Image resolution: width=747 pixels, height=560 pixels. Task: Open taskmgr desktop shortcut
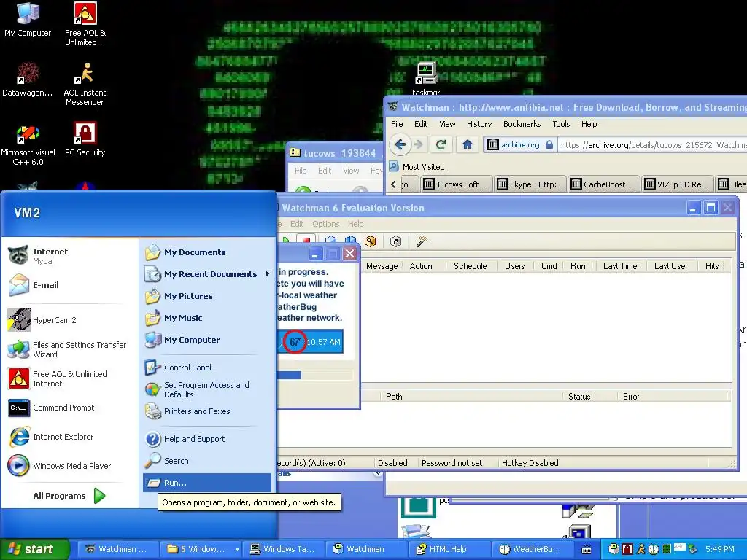(x=425, y=78)
